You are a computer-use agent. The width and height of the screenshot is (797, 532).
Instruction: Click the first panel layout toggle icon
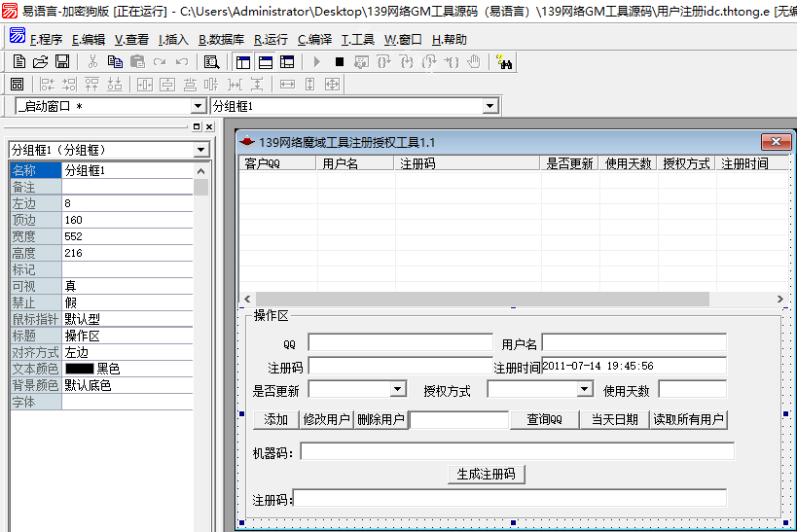coord(243,62)
